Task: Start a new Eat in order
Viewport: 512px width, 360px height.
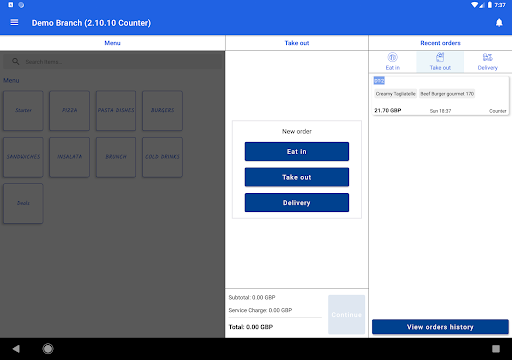Action: (x=297, y=152)
